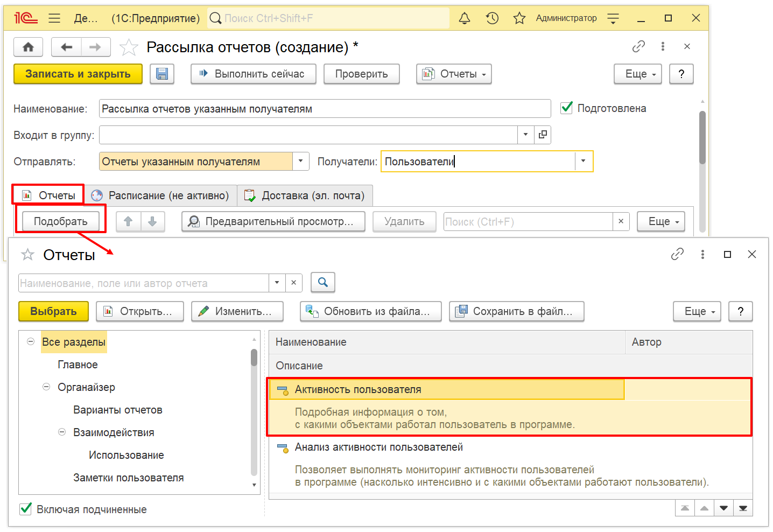Click the Выполнить сейчас button
773x532 pixels.
coord(254,74)
